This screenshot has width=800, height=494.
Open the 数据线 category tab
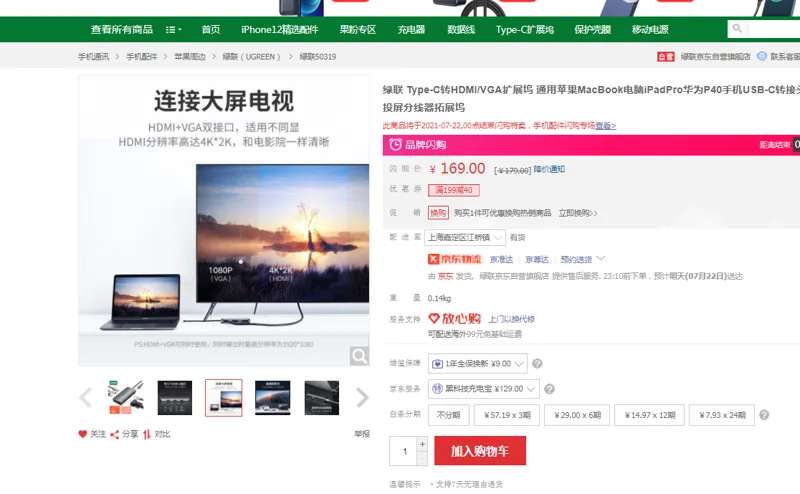(461, 30)
